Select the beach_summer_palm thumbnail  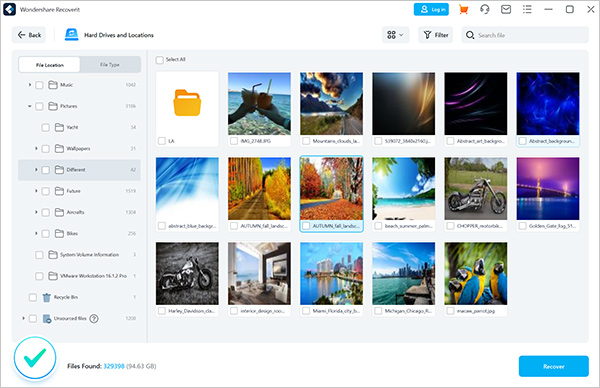tap(403, 188)
